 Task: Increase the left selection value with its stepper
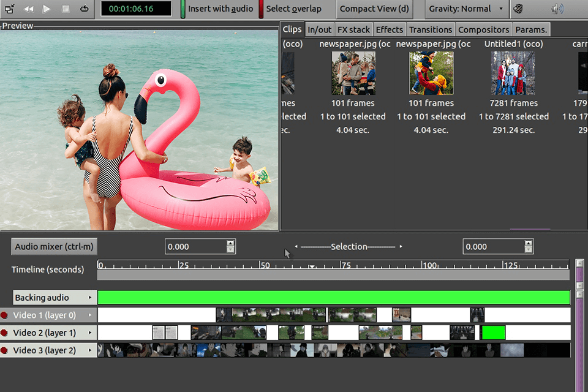point(230,243)
